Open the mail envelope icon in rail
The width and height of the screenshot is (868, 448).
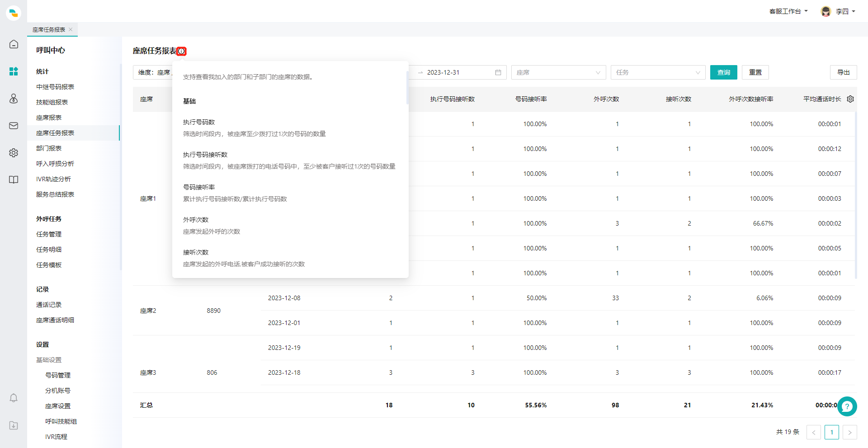click(14, 126)
